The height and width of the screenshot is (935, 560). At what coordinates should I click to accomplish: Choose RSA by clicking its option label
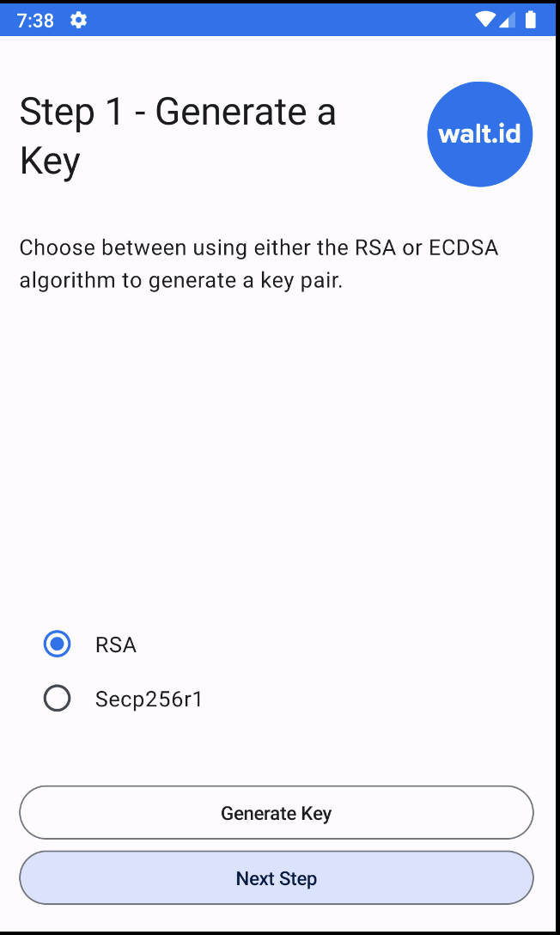click(116, 645)
